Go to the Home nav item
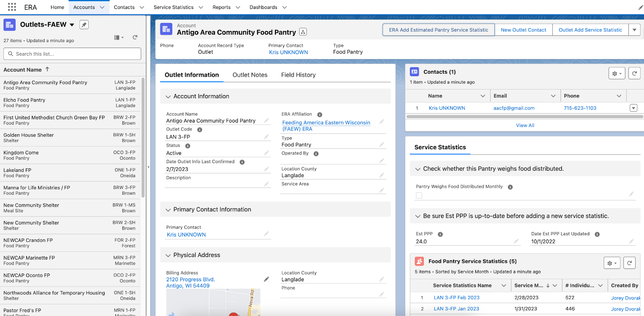Viewport: 644px width, 316px height. tap(58, 7)
